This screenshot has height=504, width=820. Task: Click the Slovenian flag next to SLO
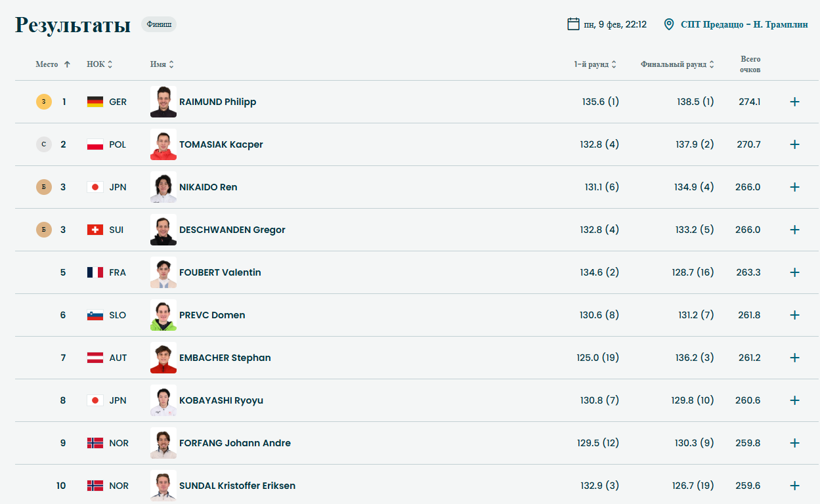pos(95,315)
